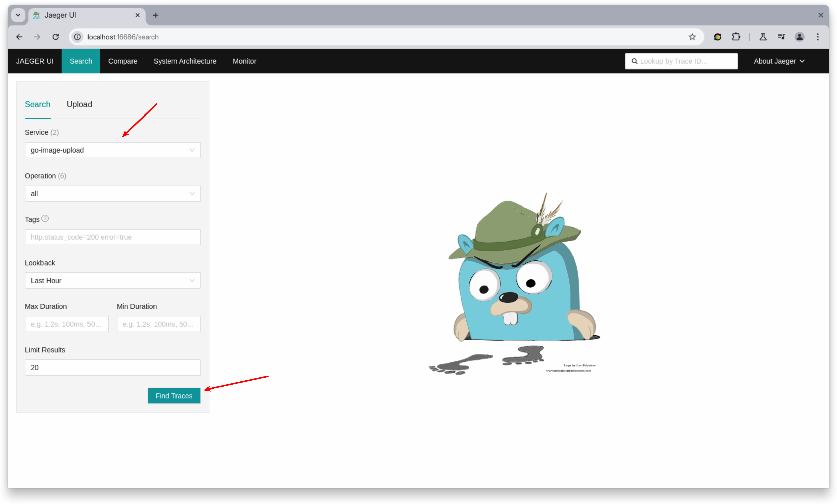The width and height of the screenshot is (837, 504).
Task: Click the browser profile avatar icon
Action: pos(800,37)
